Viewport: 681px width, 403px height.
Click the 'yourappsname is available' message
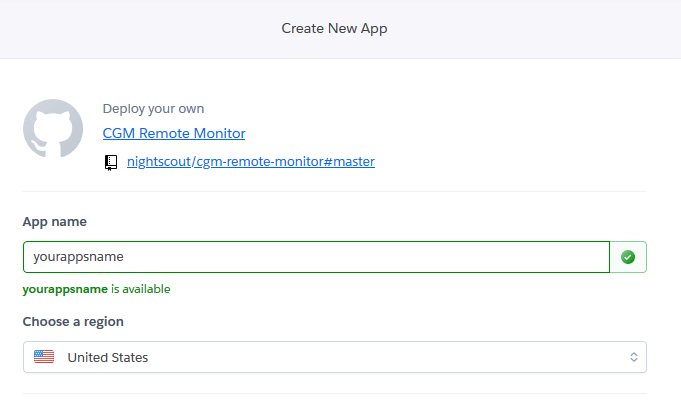pyautogui.click(x=96, y=289)
